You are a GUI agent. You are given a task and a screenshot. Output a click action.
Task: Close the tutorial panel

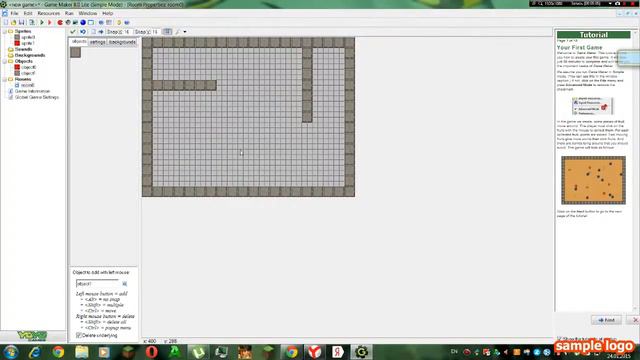(635, 320)
